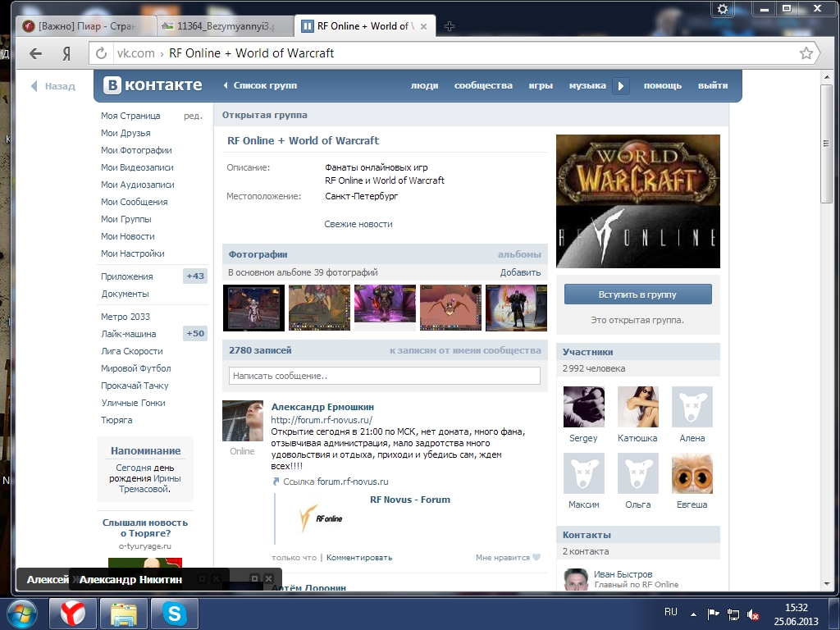Click in the Написать сообщение field
Screen dimensions: 840x630
click(x=384, y=376)
